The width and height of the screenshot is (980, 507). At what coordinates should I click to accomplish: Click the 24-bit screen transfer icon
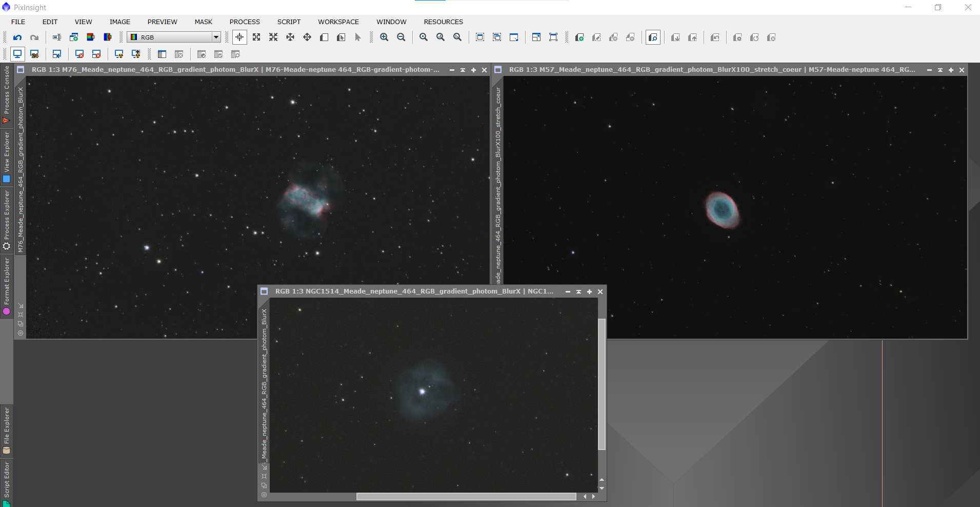tap(34, 54)
